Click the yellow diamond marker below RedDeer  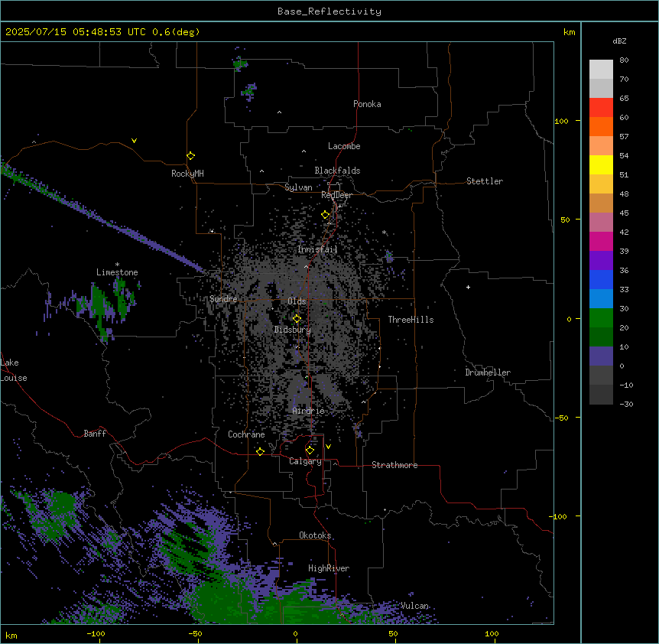pyautogui.click(x=326, y=215)
